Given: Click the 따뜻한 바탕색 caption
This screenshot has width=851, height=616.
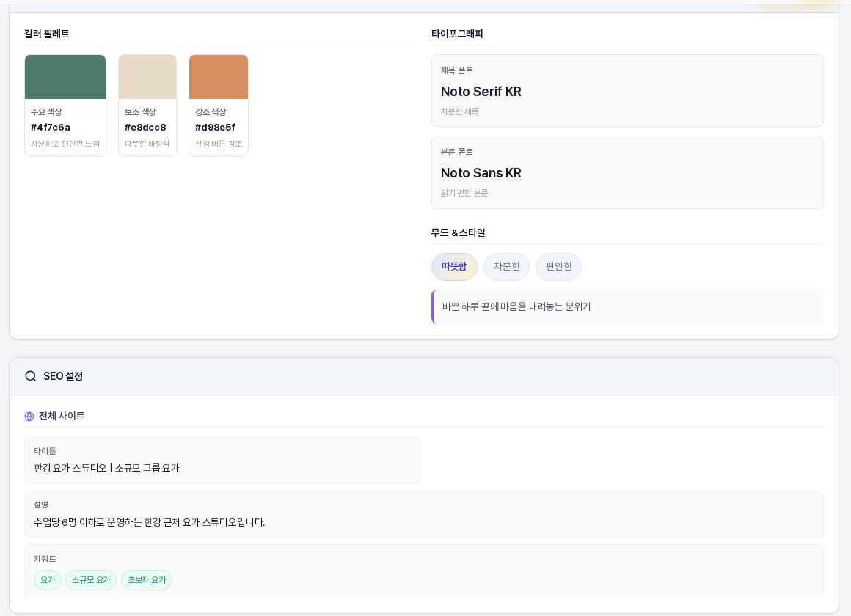Looking at the screenshot, I should coord(147,144).
